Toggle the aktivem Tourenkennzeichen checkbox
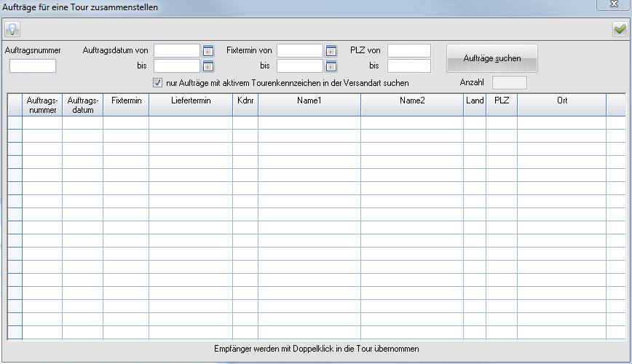The width and height of the screenshot is (632, 364). 157,83
